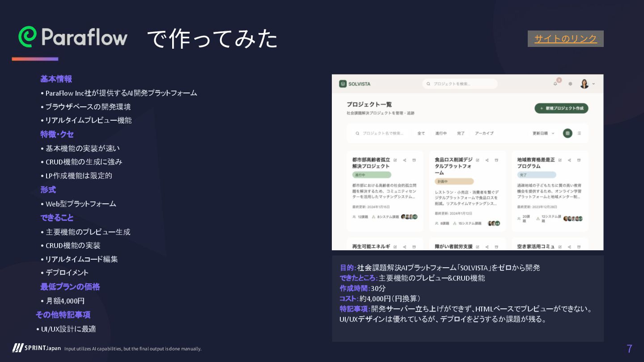
Task: Archive the 障がい者就労支援 card
Action: (497, 247)
